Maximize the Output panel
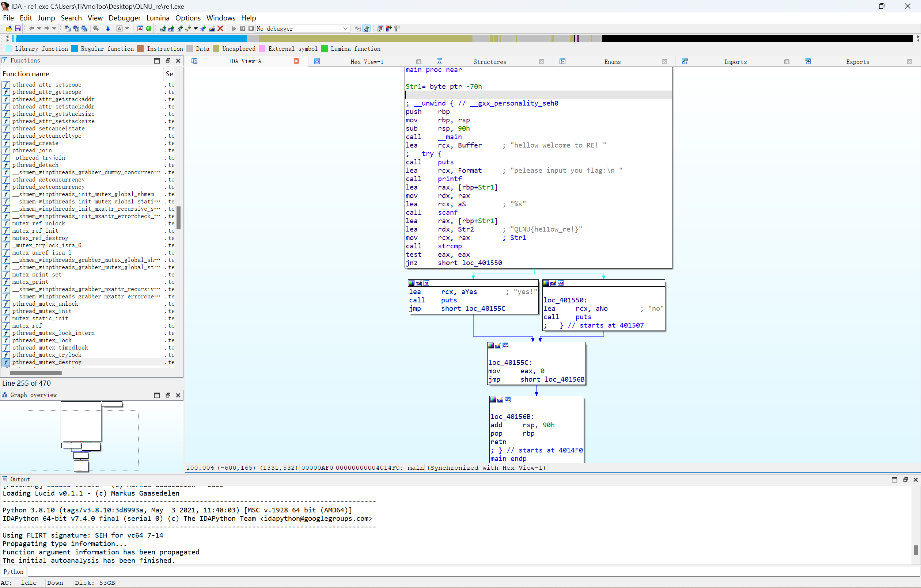 tap(894, 480)
